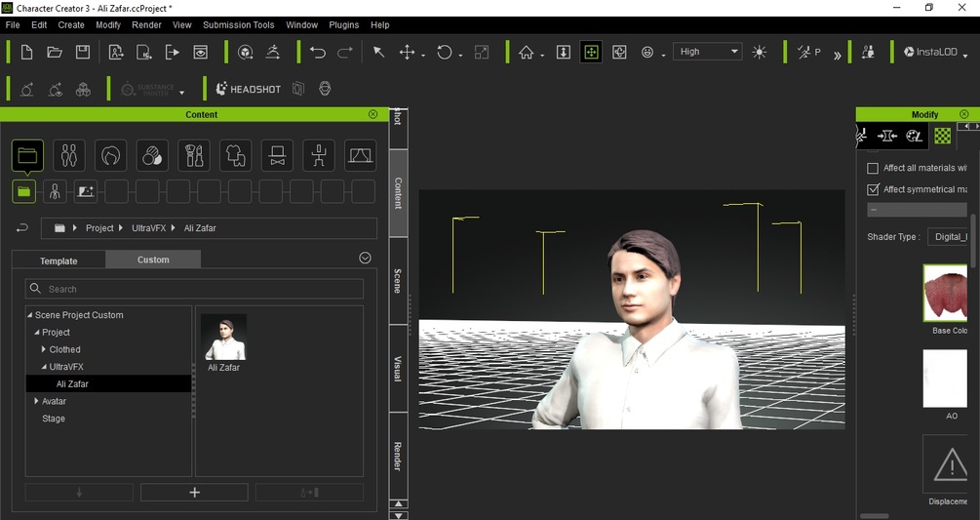Select the Hair content category icon

(110, 156)
